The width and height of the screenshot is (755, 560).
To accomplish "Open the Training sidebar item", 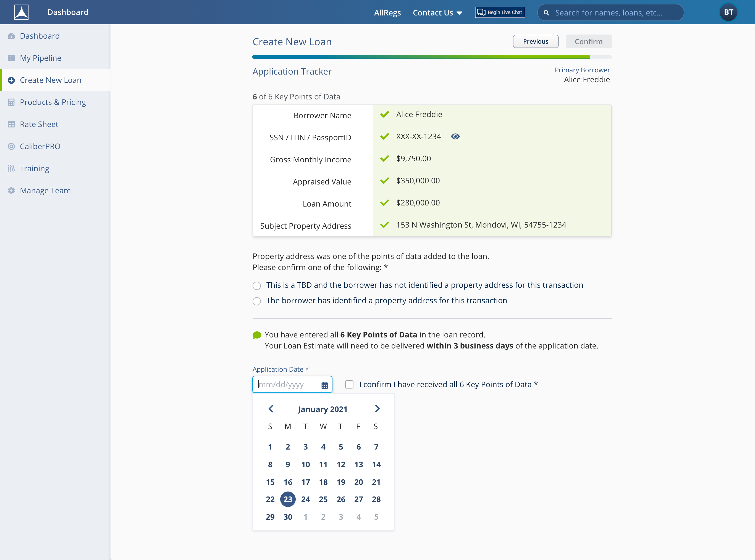I will pos(34,168).
